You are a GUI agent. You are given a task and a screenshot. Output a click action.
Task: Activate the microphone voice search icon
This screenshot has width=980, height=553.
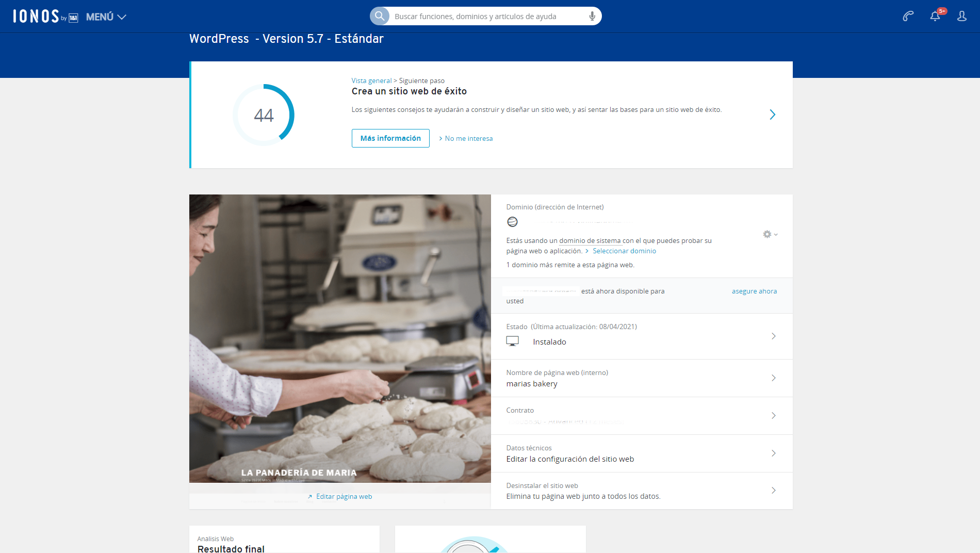click(592, 17)
